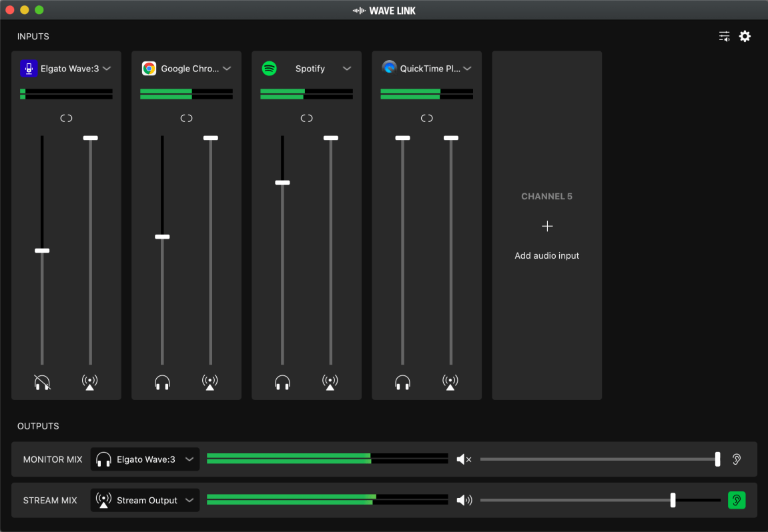Expand the QuickTime Player source dropdown
The image size is (768, 532).
point(467,67)
